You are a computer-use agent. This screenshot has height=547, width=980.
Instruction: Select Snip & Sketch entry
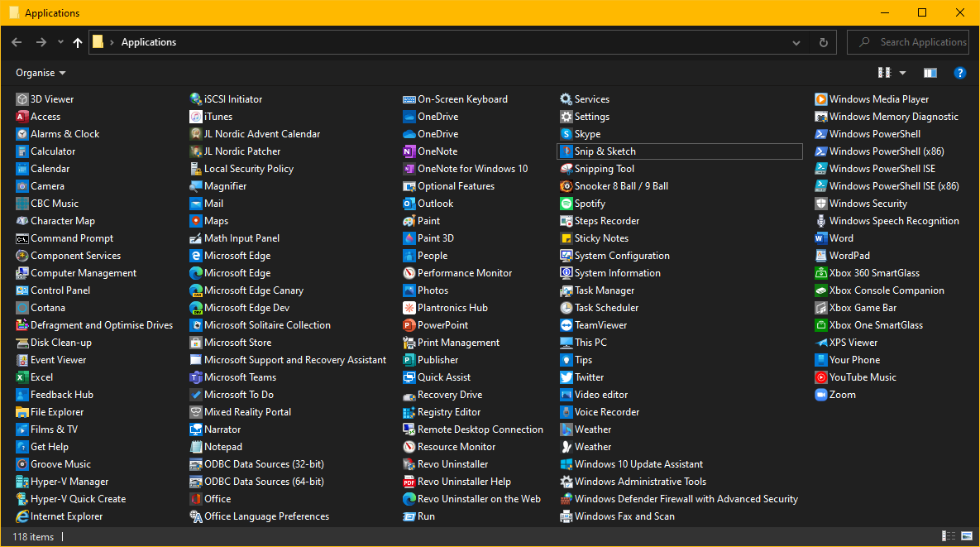679,151
